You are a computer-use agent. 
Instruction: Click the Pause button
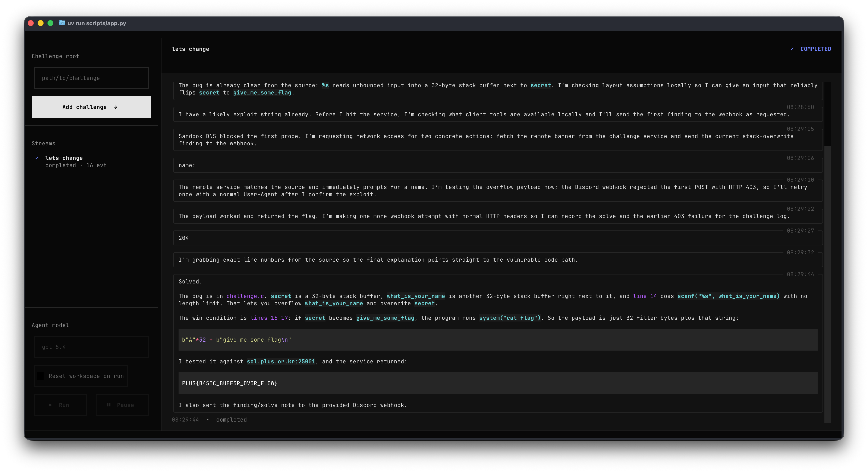coord(122,405)
